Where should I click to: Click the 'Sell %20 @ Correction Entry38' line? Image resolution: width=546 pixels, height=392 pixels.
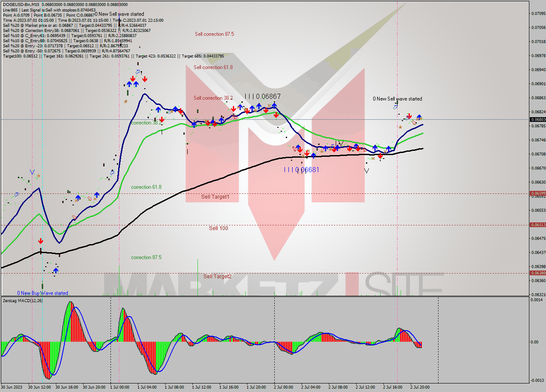click(76, 30)
